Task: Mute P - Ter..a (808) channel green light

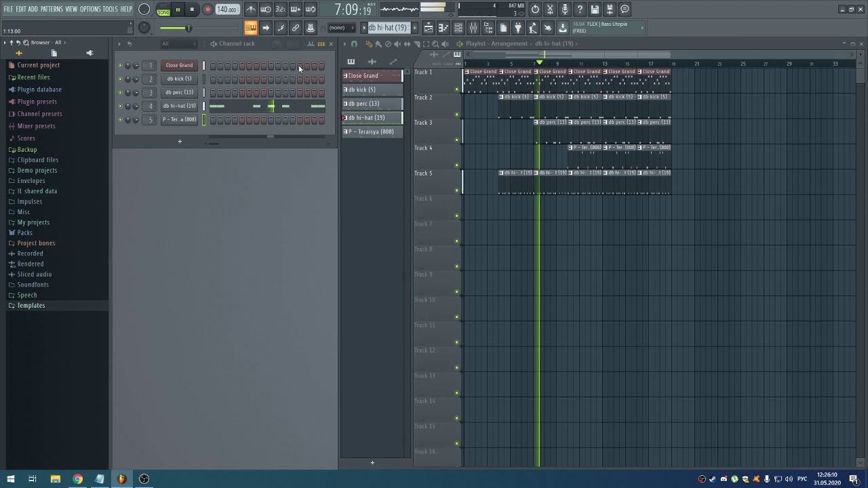Action: click(x=120, y=120)
